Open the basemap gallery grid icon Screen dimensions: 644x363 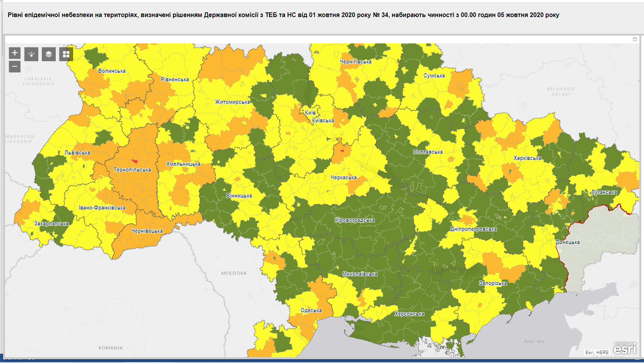click(x=66, y=54)
